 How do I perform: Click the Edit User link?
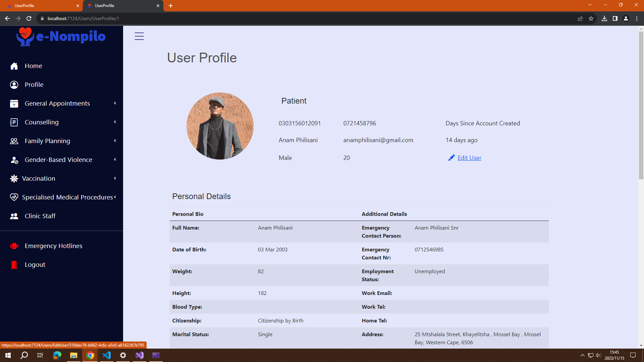[469, 158]
